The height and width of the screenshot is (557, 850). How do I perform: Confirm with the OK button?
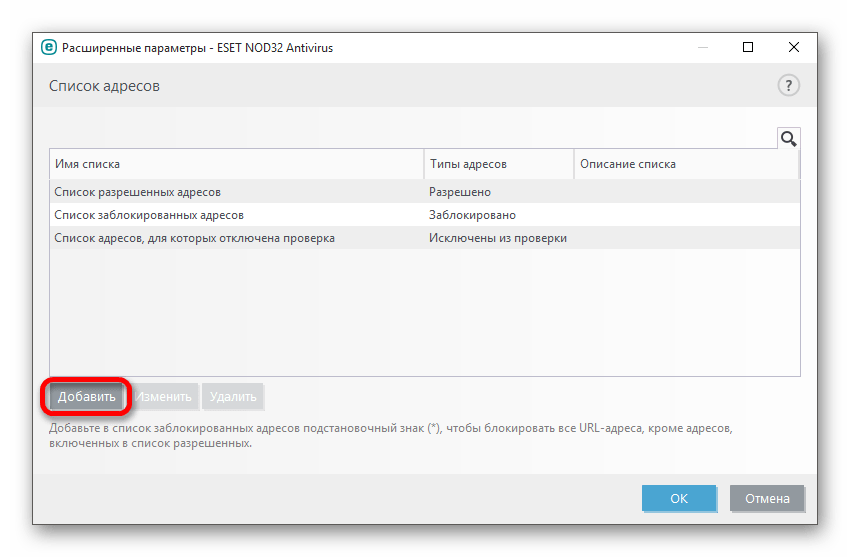(x=679, y=498)
